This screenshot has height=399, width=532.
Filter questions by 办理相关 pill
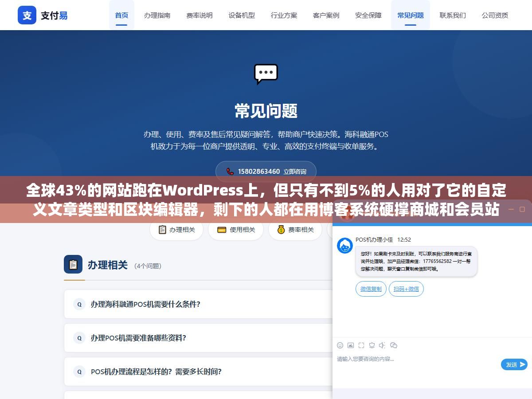click(x=176, y=230)
